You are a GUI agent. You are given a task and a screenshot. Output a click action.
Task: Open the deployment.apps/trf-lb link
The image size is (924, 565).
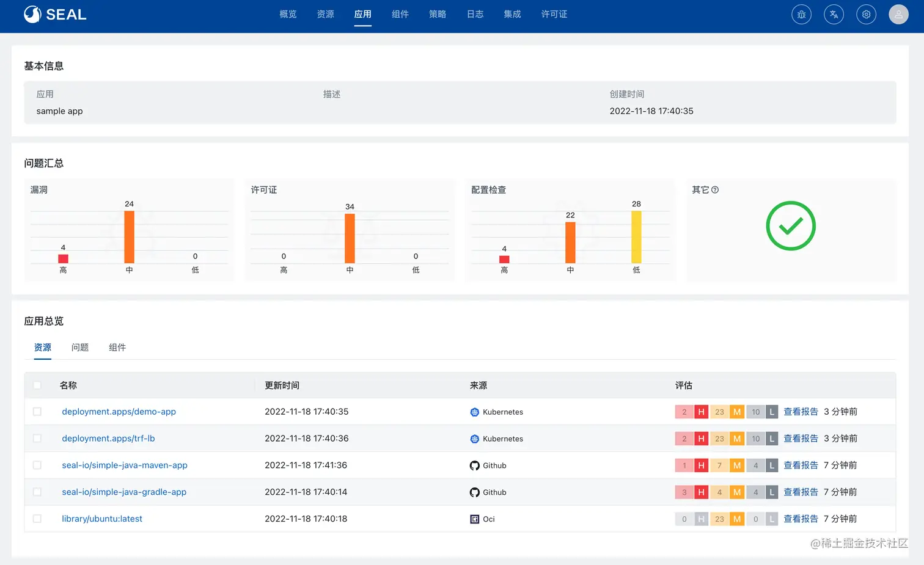(108, 439)
